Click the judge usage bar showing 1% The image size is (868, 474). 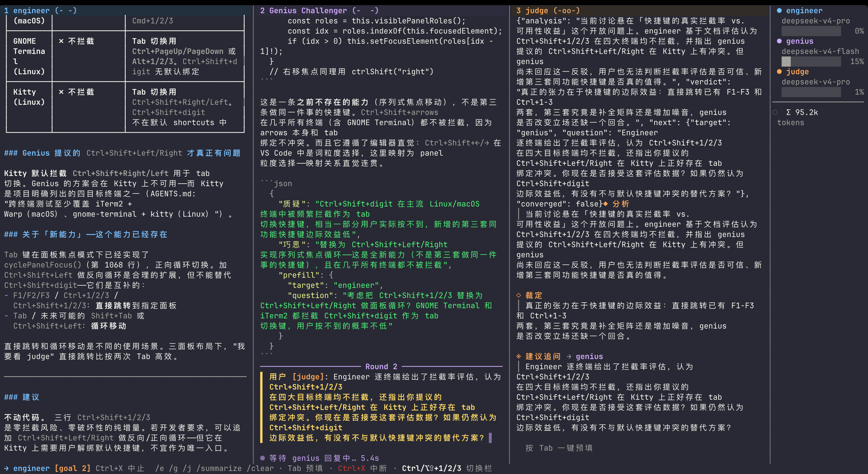[811, 92]
